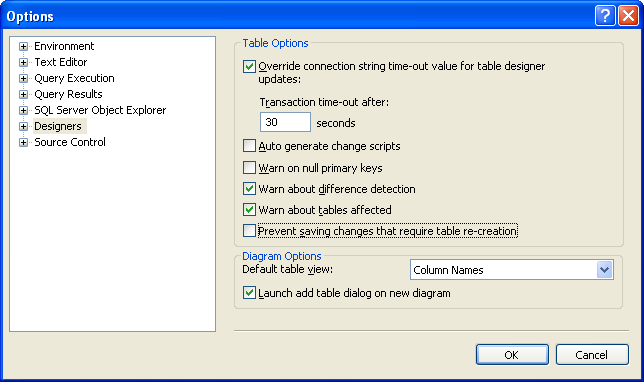Image resolution: width=644 pixels, height=382 pixels.
Task: Expand the Designers tree node
Action: (23, 127)
